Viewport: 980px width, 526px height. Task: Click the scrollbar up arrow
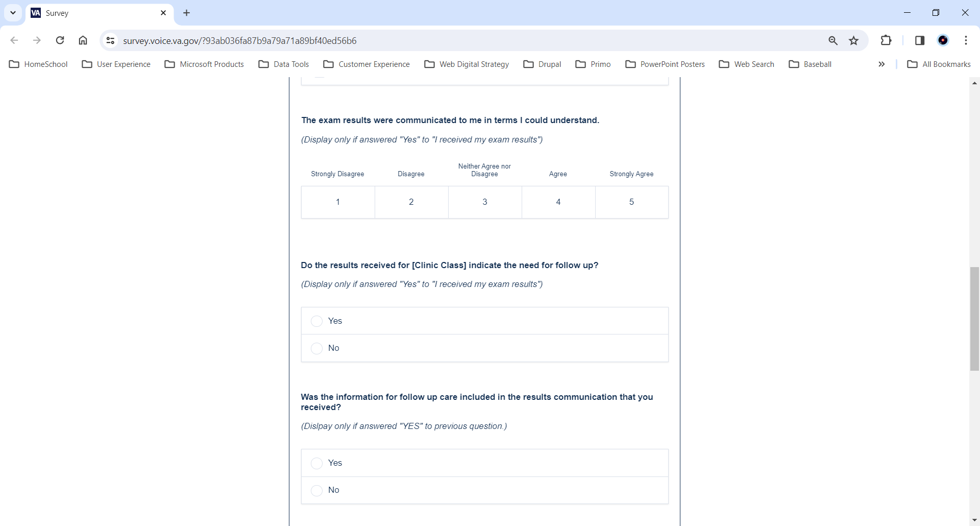click(974, 83)
